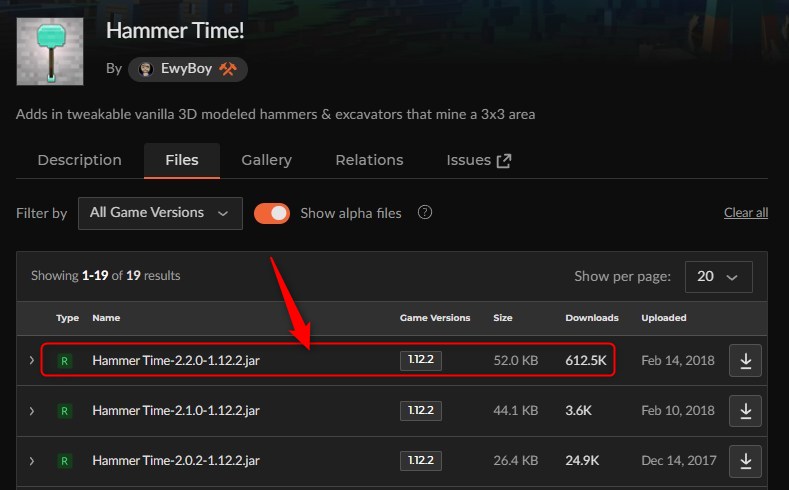Click EwyBoy author avatar
Screen dimensions: 789x490
pos(145,69)
